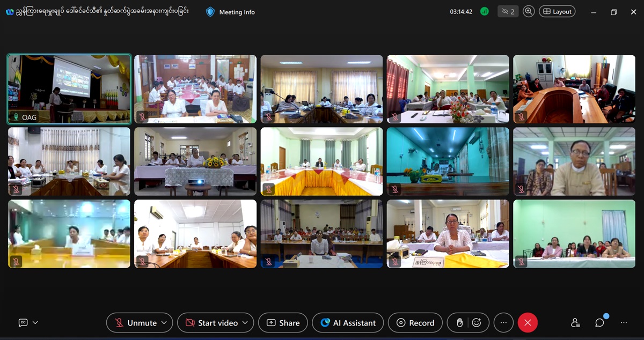The image size is (644, 340).
Task: Start video with the camera button
Action: (x=211, y=323)
